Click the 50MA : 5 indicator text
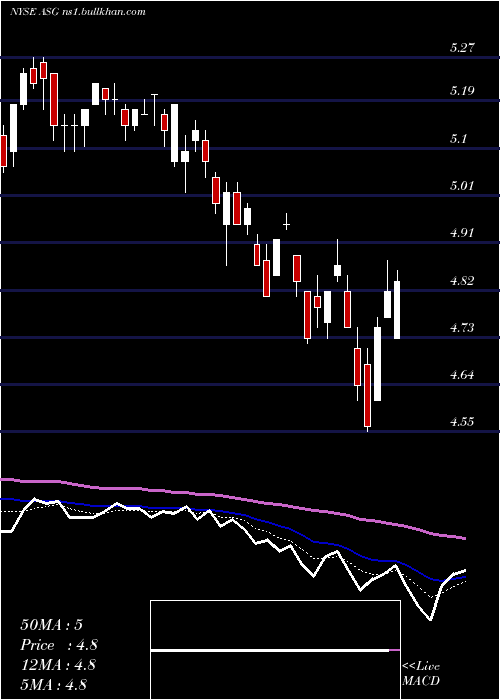Screen dimensions: 500x700 click(x=51, y=625)
